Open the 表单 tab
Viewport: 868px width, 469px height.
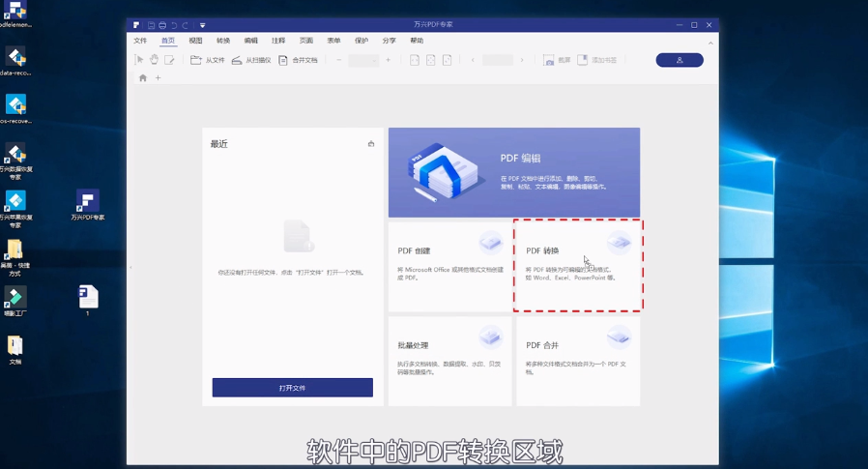[x=333, y=41]
